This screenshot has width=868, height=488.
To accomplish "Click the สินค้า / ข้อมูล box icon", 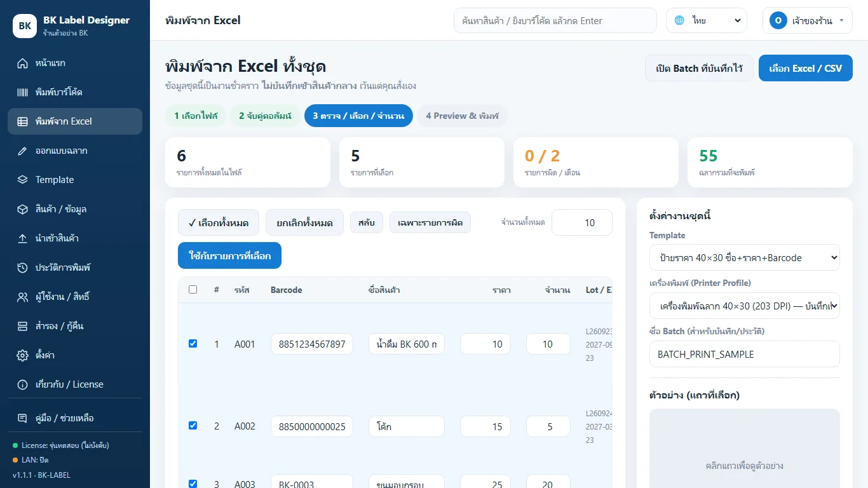I will pyautogui.click(x=23, y=209).
